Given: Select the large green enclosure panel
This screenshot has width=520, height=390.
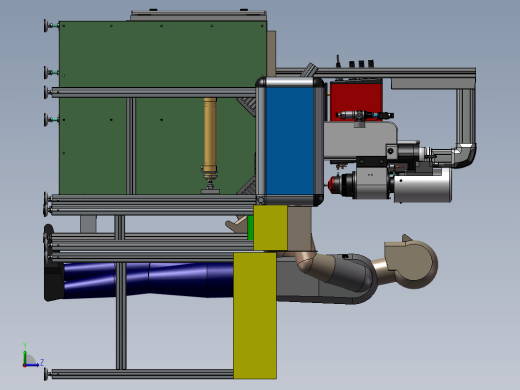Looking at the screenshot, I should coord(160,107).
